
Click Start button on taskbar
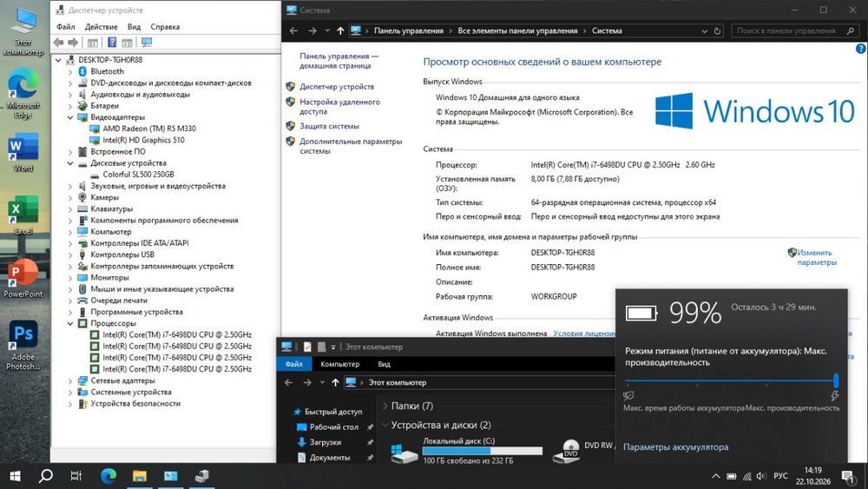(15, 476)
